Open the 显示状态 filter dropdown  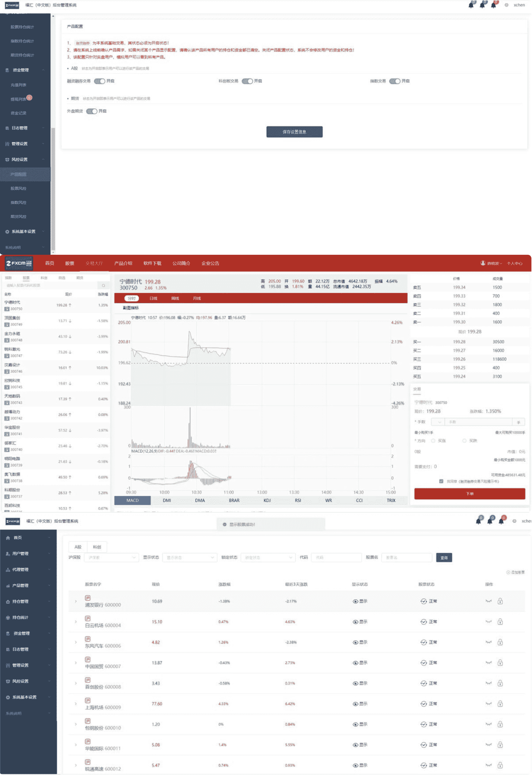pos(190,558)
